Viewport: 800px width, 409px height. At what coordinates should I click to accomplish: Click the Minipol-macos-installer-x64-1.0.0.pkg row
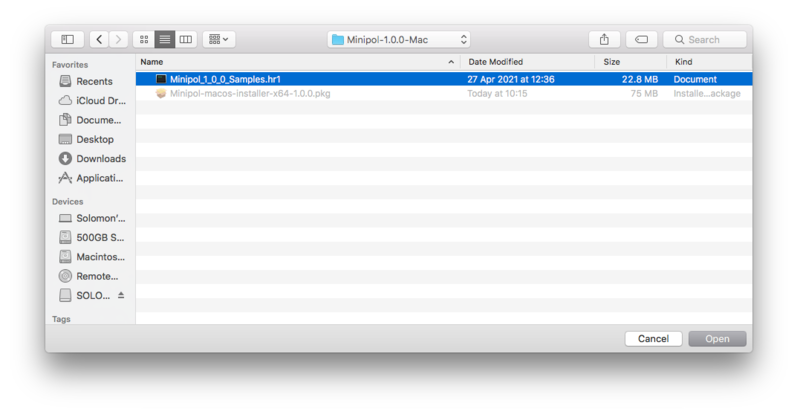444,93
